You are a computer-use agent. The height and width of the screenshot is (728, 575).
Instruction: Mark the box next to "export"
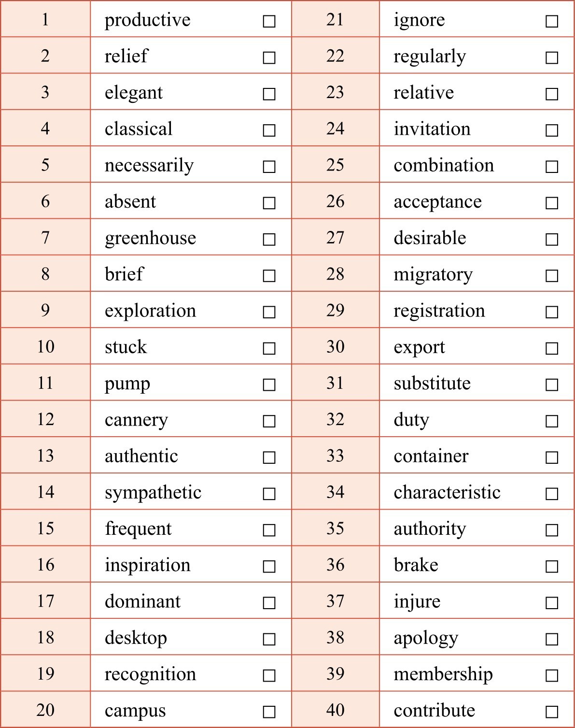[x=552, y=348]
